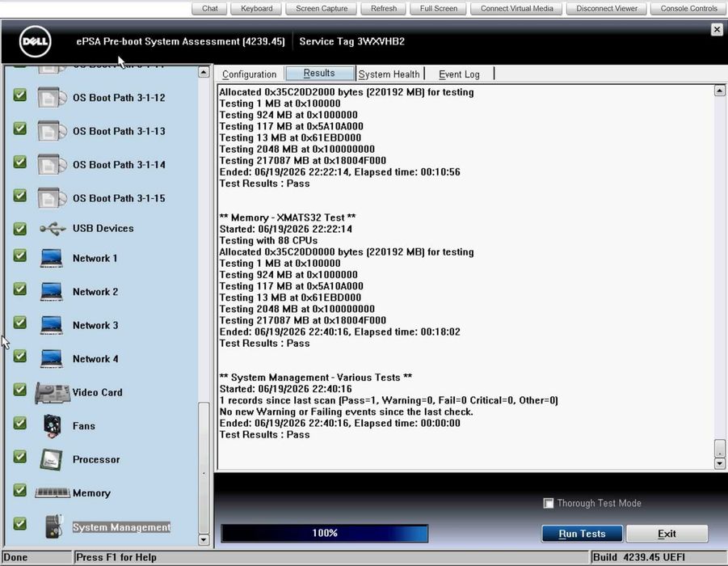Click results pane scroll down arrow
The image size is (728, 566).
719,463
